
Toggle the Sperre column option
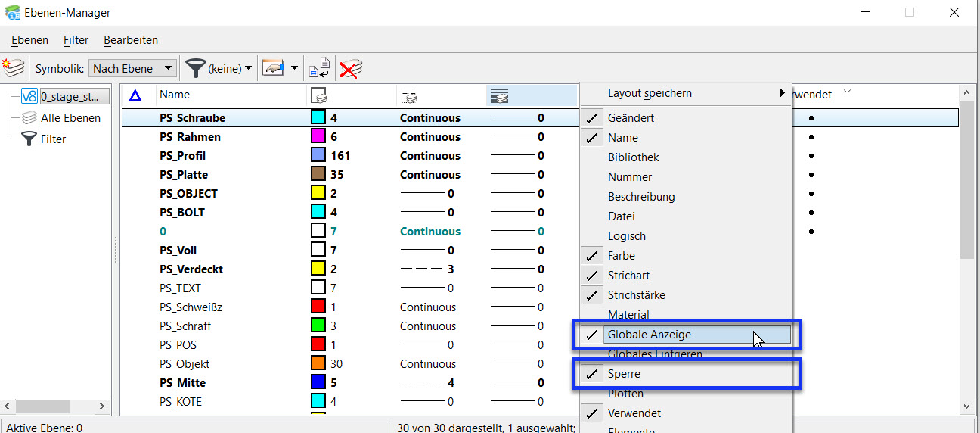point(687,374)
